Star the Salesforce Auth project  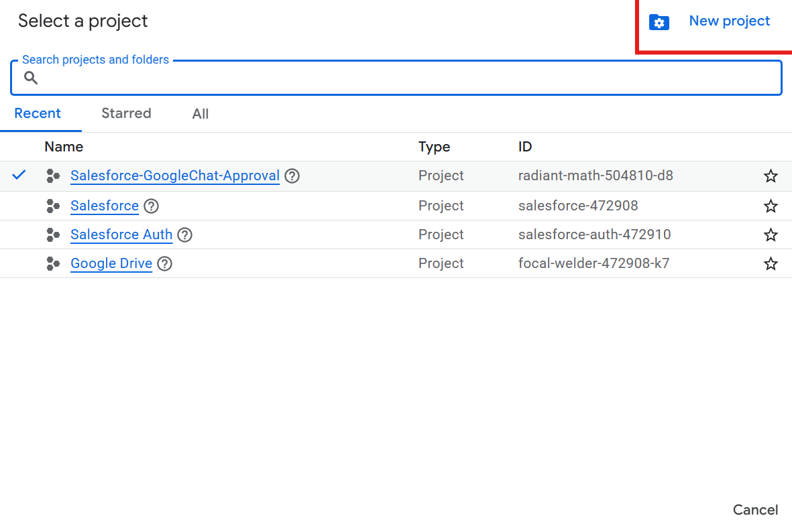pos(771,235)
